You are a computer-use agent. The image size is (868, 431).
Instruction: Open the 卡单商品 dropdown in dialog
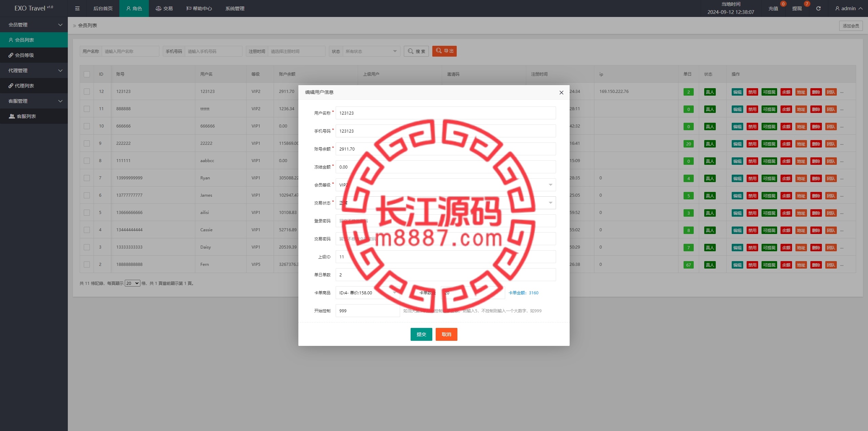point(368,293)
